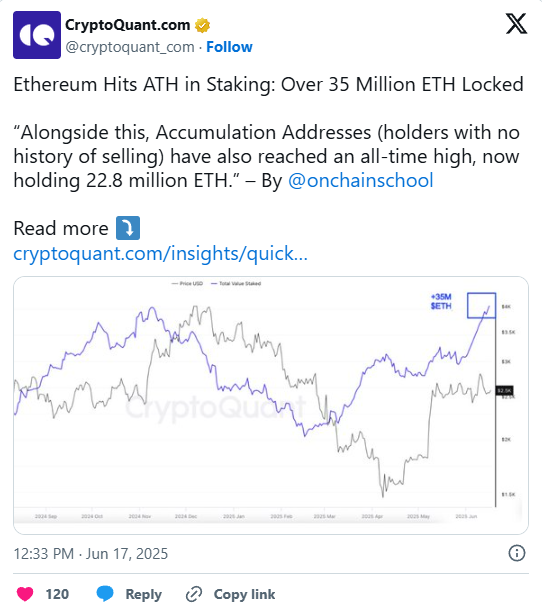Screen dimensions: 542x604
Task: Open the 12:33 PM Jun 17, 2025 timestamp
Action: [91, 554]
